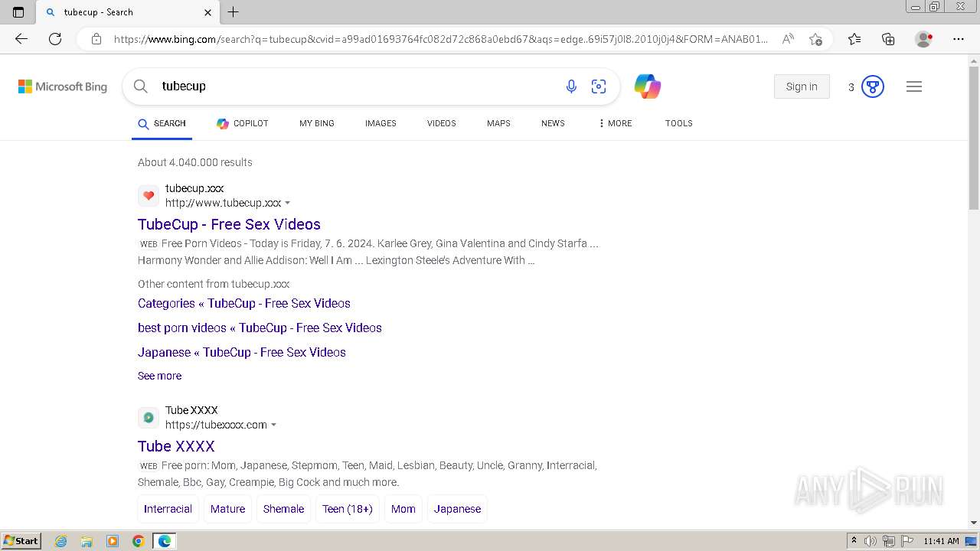View site information lock icon
Viewport: 980px width, 551px height.
96,39
